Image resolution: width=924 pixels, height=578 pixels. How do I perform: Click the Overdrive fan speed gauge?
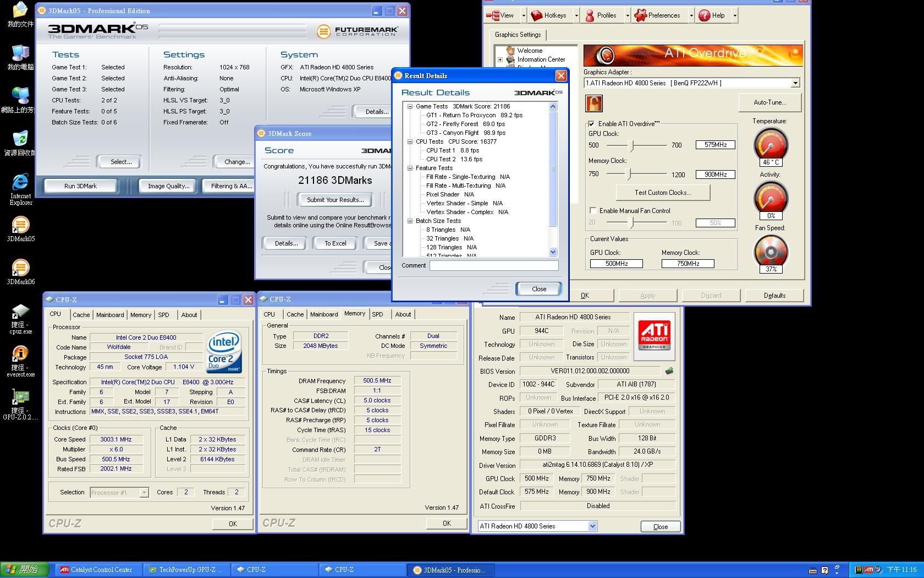coord(771,252)
